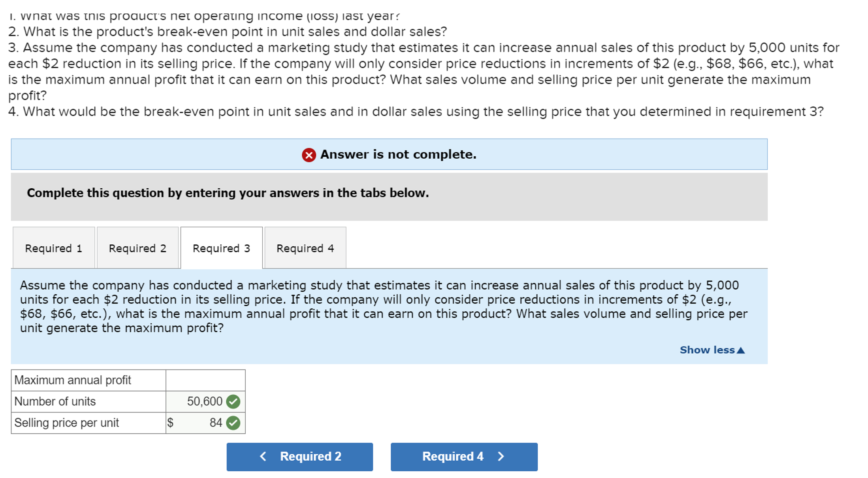This screenshot has height=478, width=868.
Task: Click the red X error icon in the banner
Action: point(309,154)
